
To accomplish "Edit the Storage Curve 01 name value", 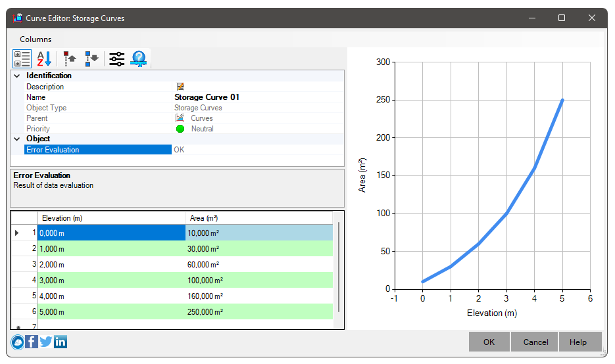I will (x=207, y=97).
